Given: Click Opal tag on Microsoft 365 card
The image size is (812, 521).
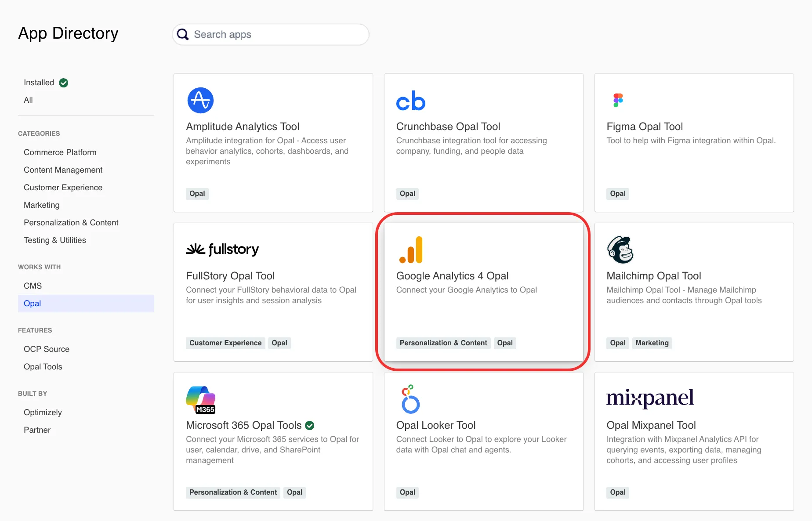Looking at the screenshot, I should click(x=294, y=492).
